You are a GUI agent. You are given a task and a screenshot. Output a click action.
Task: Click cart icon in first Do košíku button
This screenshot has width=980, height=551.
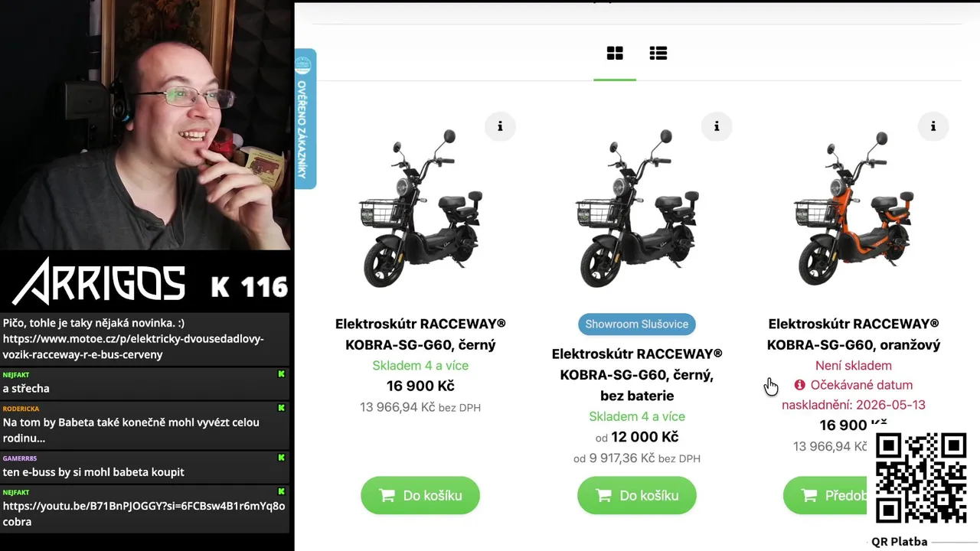coord(387,496)
